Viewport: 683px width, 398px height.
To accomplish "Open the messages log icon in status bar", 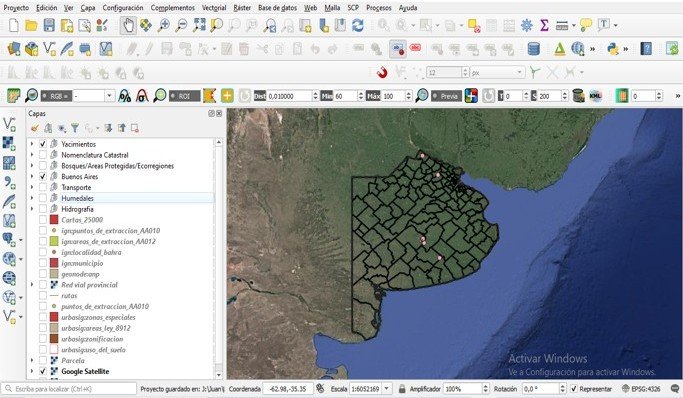I will [675, 388].
